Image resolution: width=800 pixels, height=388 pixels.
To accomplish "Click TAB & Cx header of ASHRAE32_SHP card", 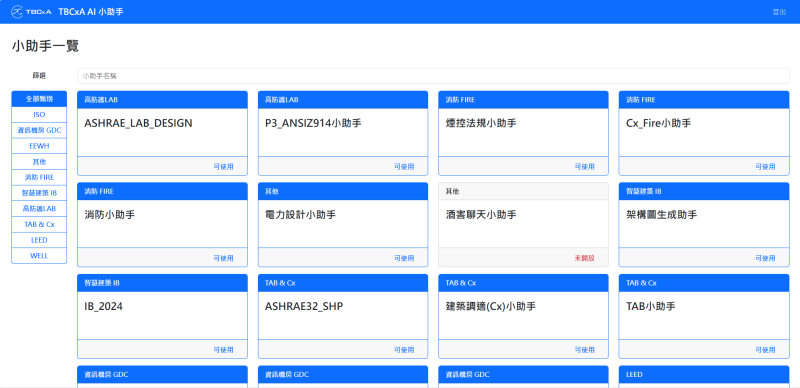I will (343, 283).
